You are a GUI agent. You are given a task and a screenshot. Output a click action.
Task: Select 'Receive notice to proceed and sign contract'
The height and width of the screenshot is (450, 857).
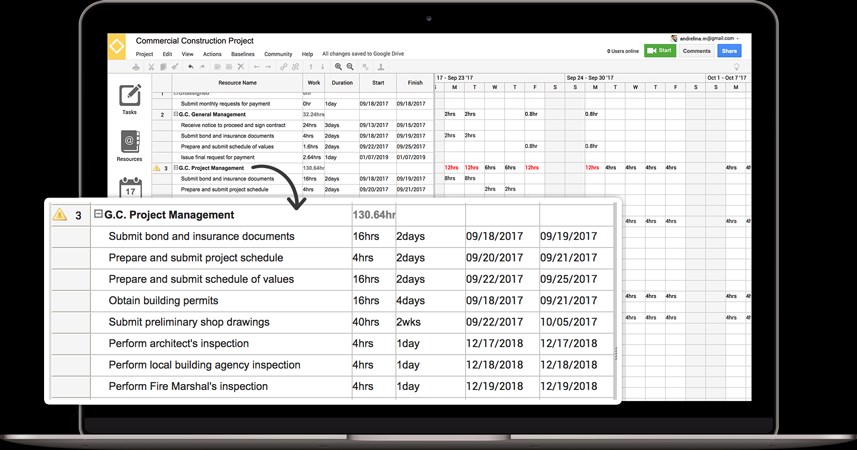233,125
